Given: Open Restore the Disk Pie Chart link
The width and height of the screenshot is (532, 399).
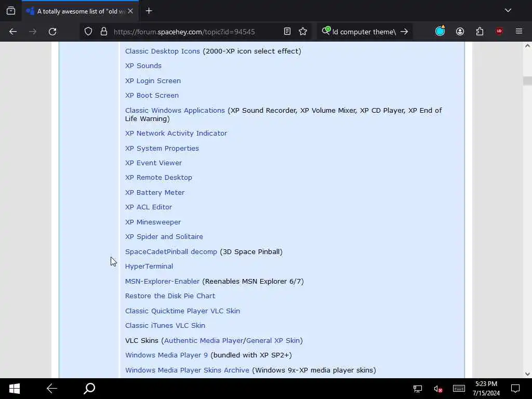Looking at the screenshot, I should 170,296.
